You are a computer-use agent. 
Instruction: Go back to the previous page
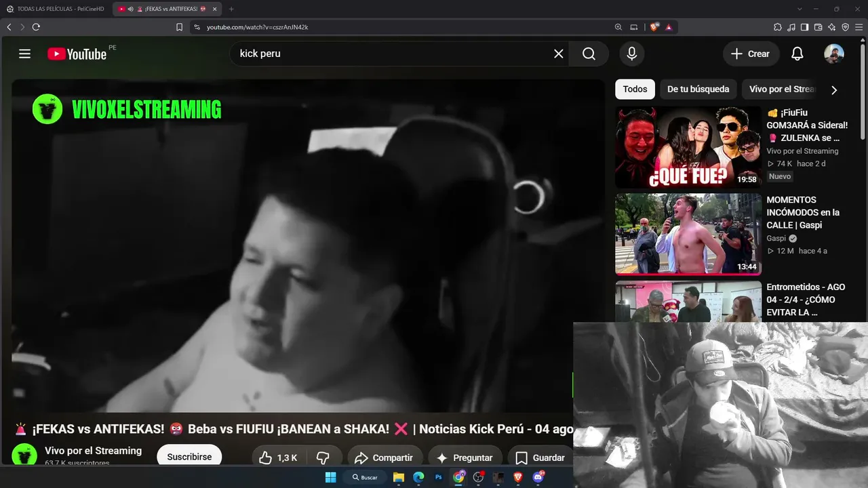pyautogui.click(x=9, y=27)
